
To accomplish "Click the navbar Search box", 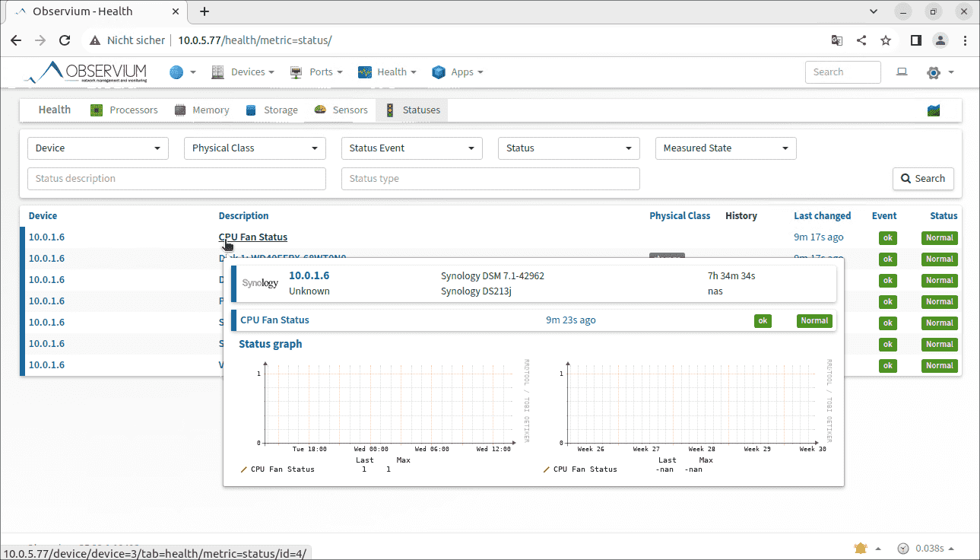I will (843, 72).
